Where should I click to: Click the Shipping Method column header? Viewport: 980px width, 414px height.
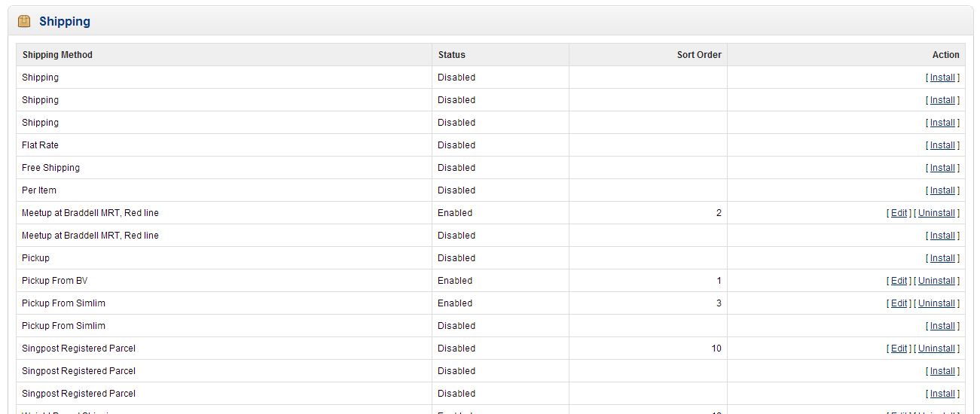(x=57, y=55)
